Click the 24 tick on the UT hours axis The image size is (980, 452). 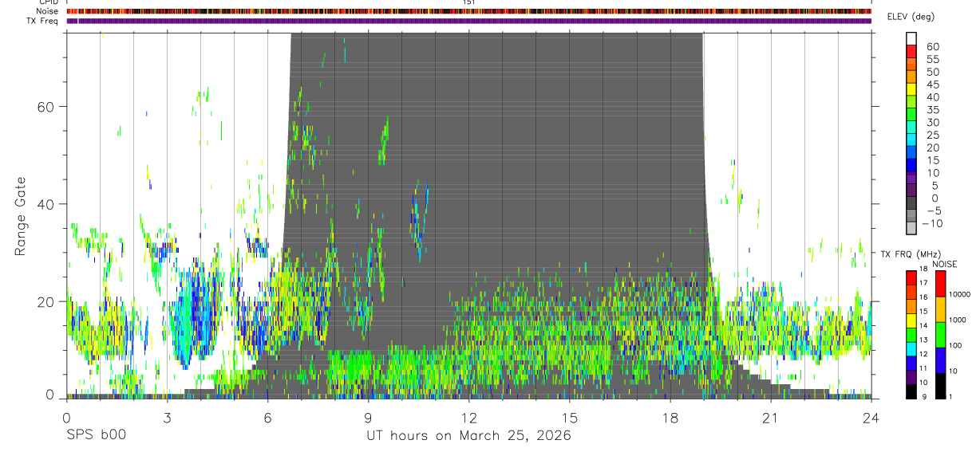(x=871, y=418)
